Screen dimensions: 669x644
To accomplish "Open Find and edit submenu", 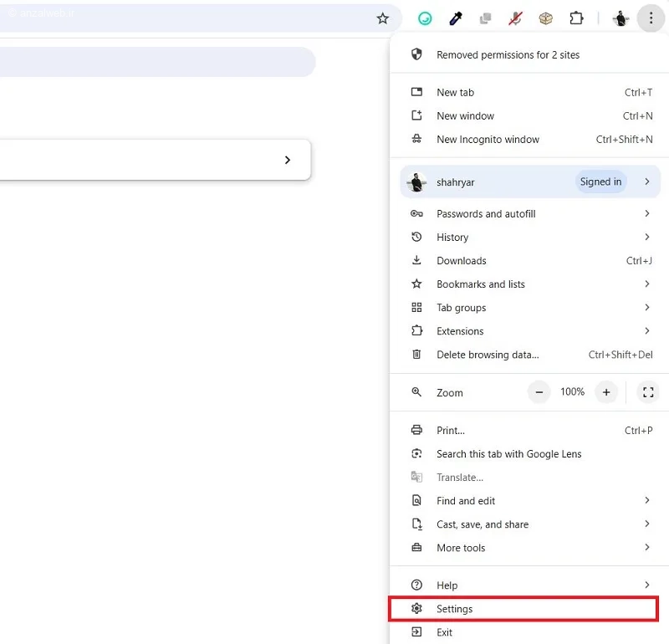I will click(x=529, y=501).
